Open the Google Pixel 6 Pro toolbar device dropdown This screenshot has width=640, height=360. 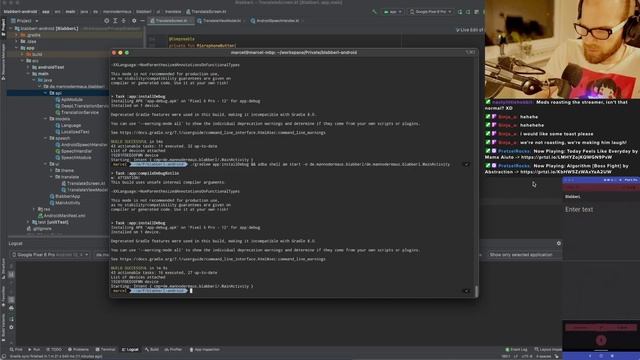[x=431, y=12]
